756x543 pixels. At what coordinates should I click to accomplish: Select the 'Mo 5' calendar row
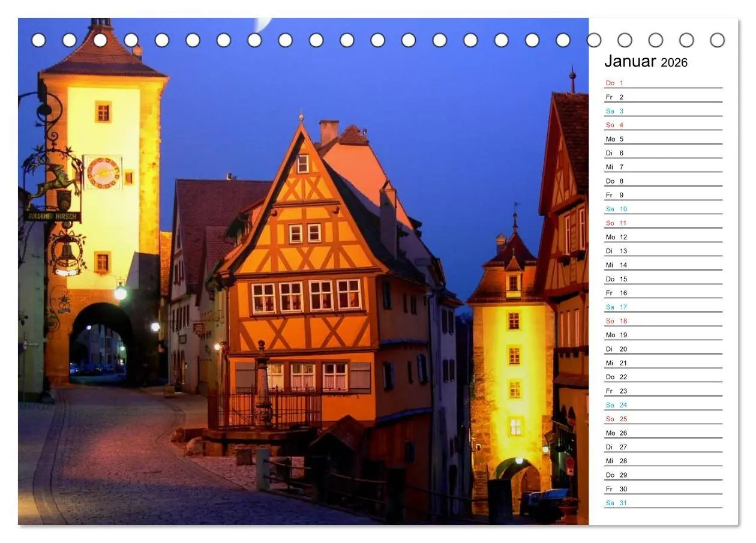pos(663,139)
